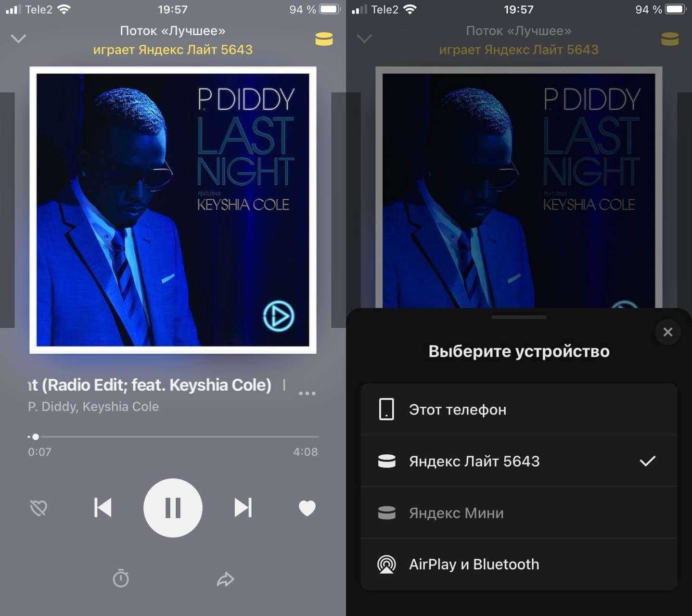692x616 pixels.
Task: Tap P Diddy Last Night album cover
Action: 173,210
